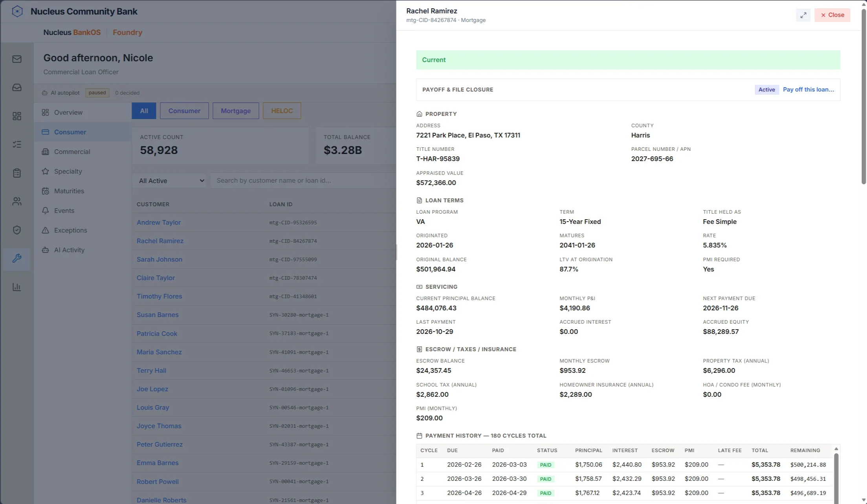This screenshot has width=867, height=504.
Task: Open Timothy Flores customer link
Action: click(x=159, y=296)
